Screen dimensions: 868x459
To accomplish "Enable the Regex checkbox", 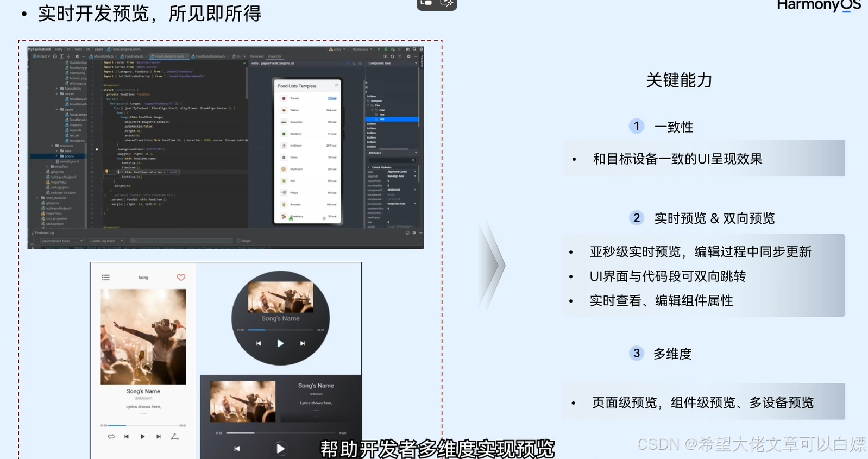I will (x=238, y=241).
